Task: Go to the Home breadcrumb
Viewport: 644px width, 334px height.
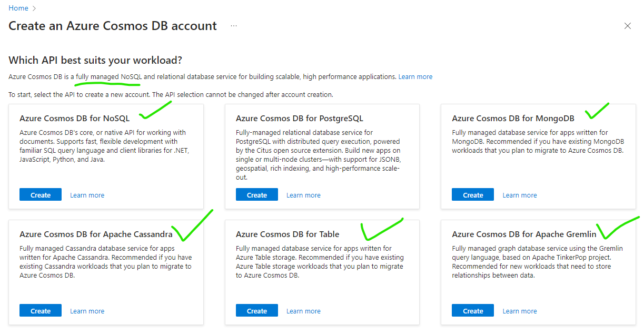Action: click(18, 8)
